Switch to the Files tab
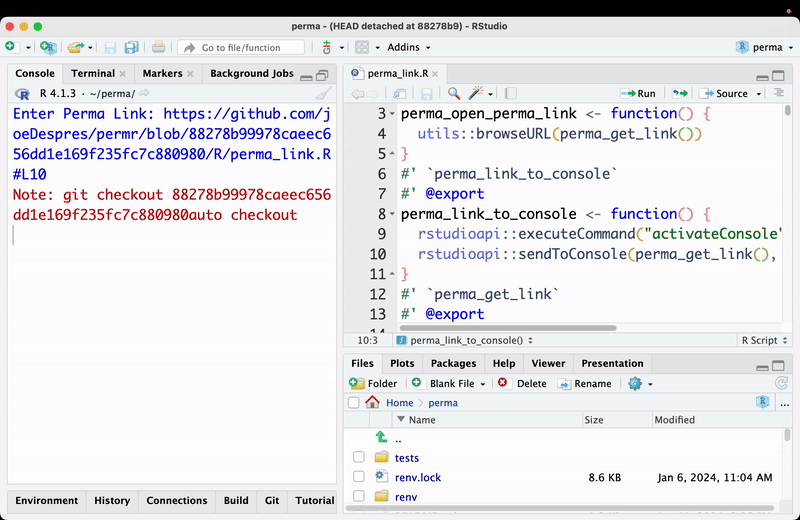This screenshot has width=800, height=520. 362,363
